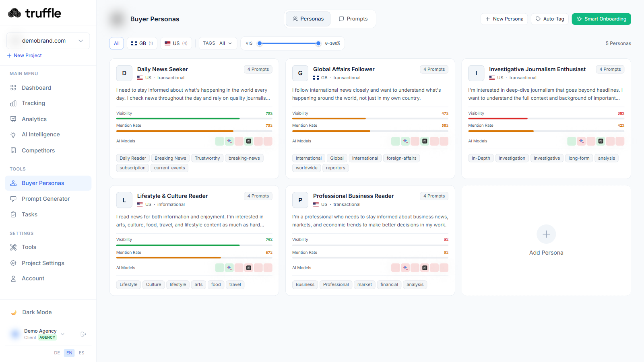Screen dimensions: 644x362
Task: Click the Buyer Personas sidebar icon
Action: [13, 183]
